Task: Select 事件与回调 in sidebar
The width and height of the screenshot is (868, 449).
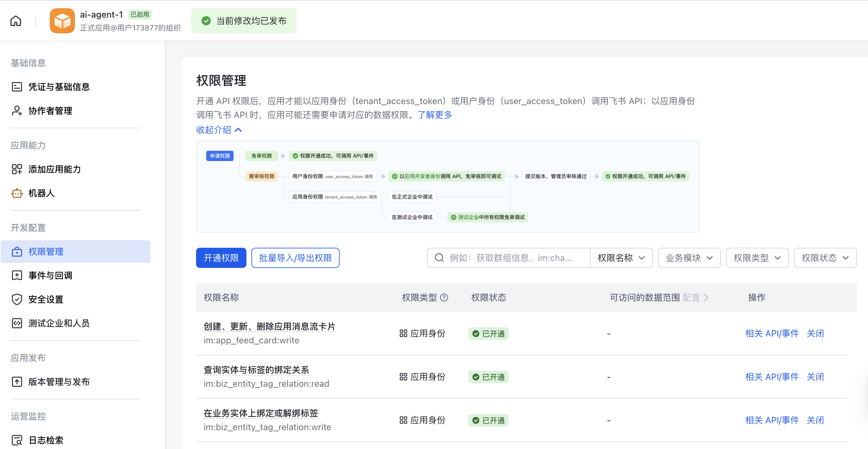Action: click(76, 275)
